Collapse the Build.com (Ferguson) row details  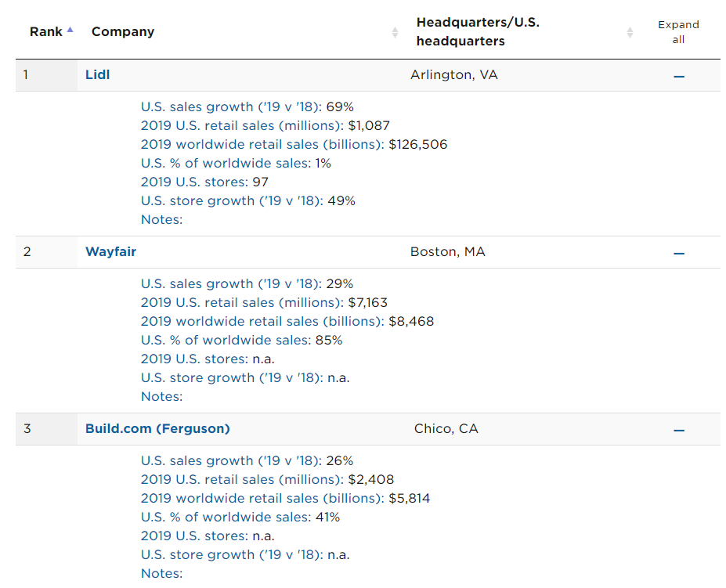pos(679,430)
